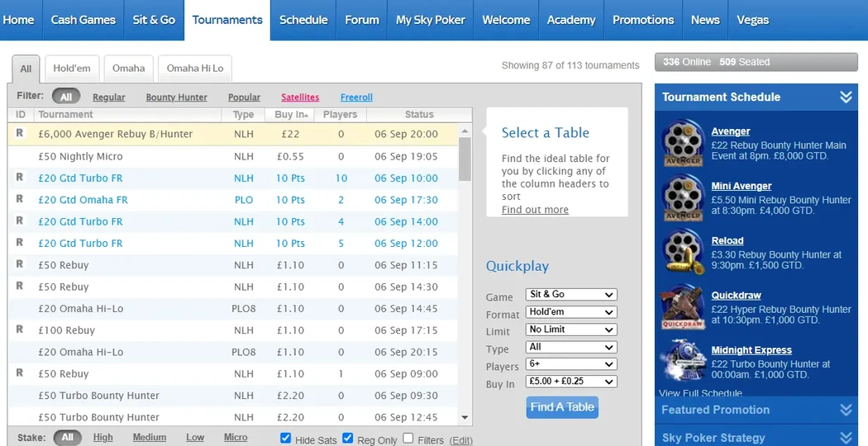Open the Forum nav item
Image resolution: width=868 pixels, height=446 pixels.
pyautogui.click(x=362, y=20)
